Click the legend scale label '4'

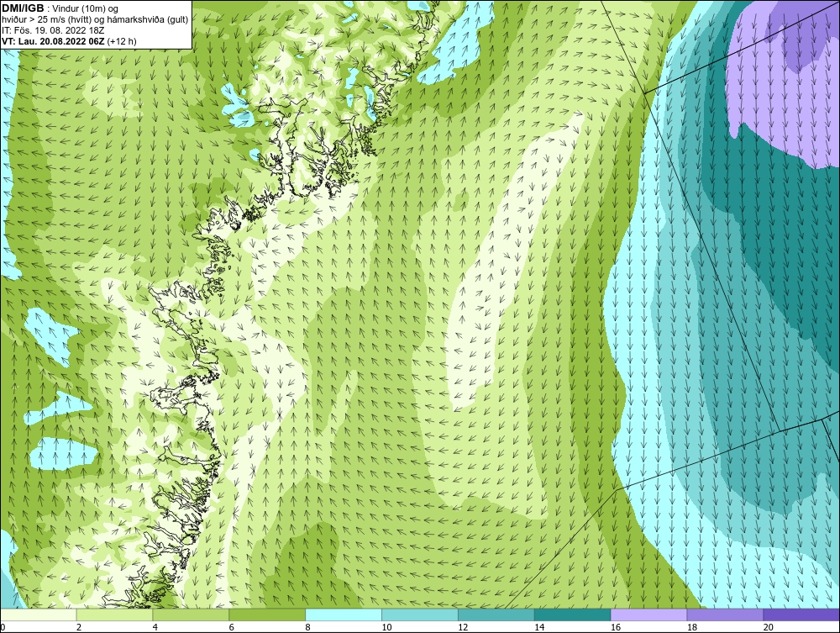[x=155, y=627]
